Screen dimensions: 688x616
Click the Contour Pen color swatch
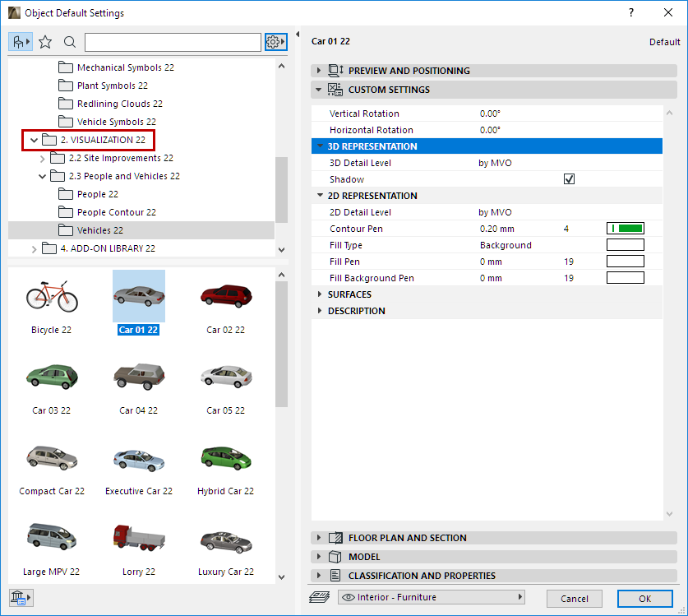click(x=625, y=229)
